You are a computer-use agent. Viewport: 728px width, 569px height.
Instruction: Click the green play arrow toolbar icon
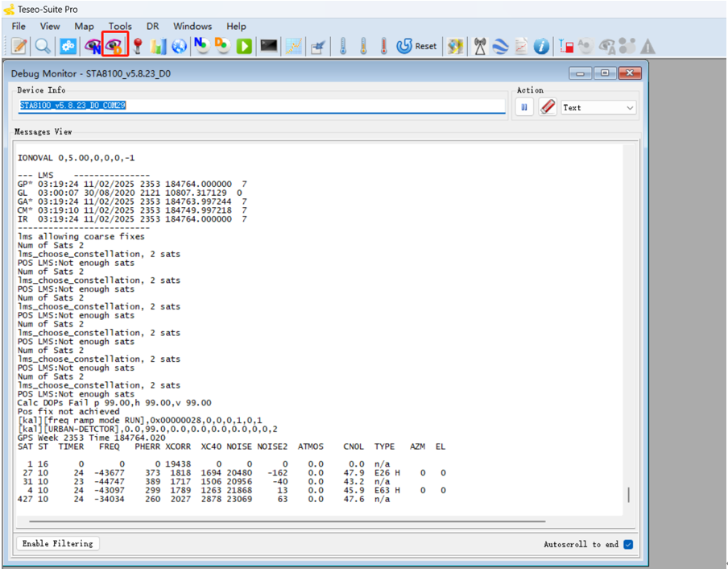244,46
